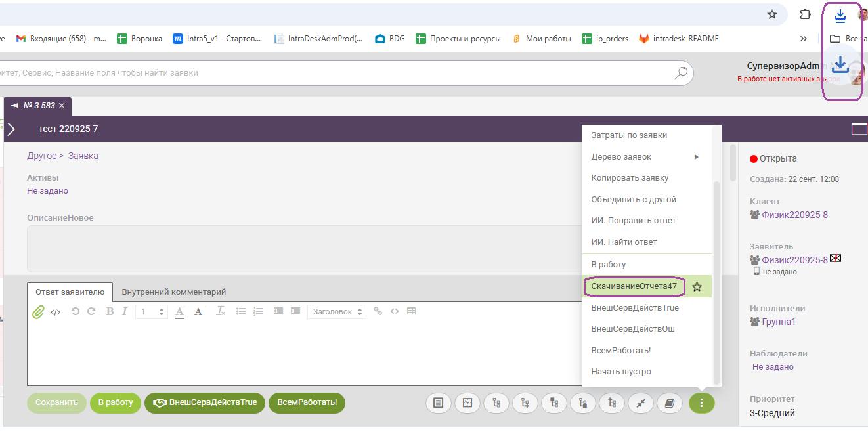Open the green three-dots actions button
The width and height of the screenshot is (868, 432).
coord(701,402)
